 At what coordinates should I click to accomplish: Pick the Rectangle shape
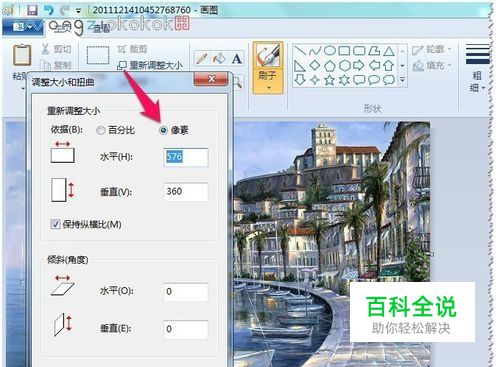click(x=344, y=51)
